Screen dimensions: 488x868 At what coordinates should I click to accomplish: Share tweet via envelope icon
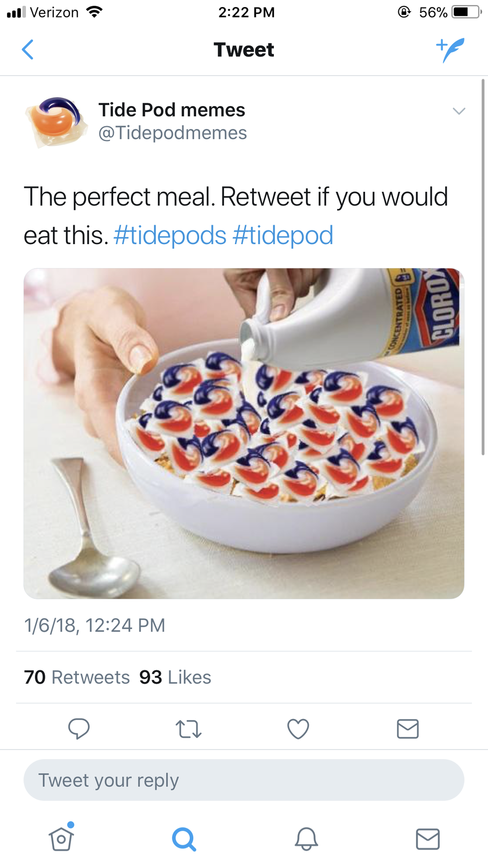tap(408, 728)
